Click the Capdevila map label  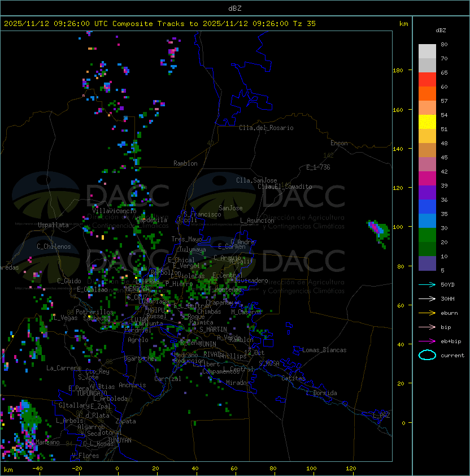[152, 220]
